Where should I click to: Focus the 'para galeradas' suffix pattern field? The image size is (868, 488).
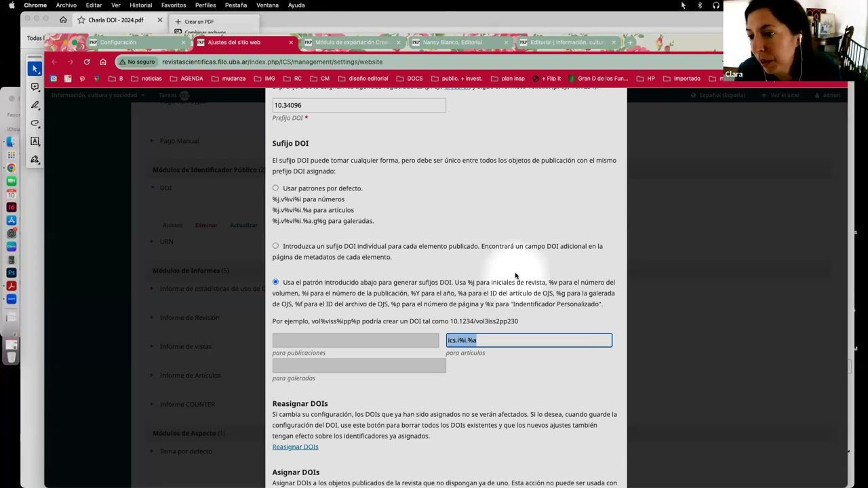359,365
